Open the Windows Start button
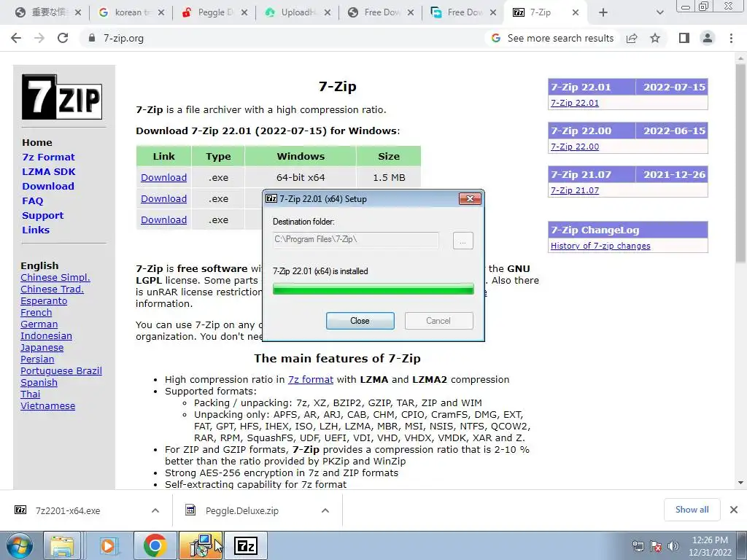This screenshot has width=747, height=560. pos(19,545)
